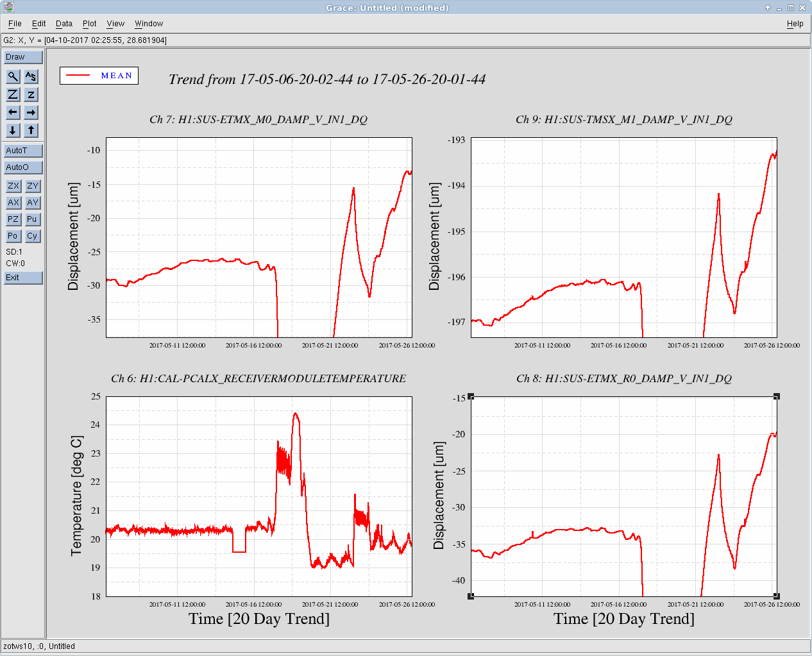This screenshot has width=812, height=656.
Task: Open the Edit menu
Action: [39, 24]
